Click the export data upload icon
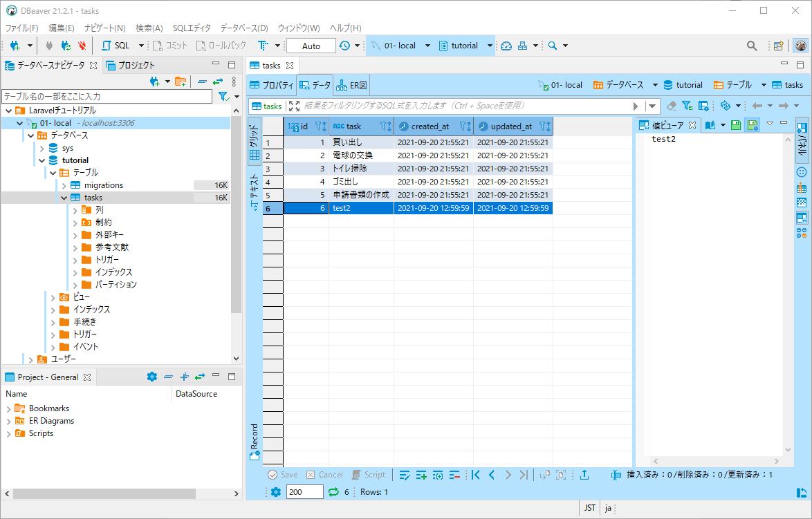This screenshot has width=812, height=519. point(584,475)
